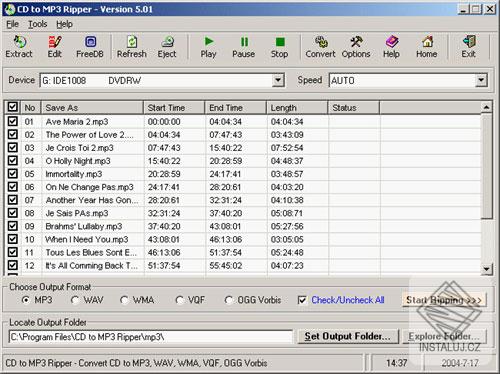The image size is (500, 374).
Task: Uncheck track 06 On Ne Change Pas
Action: 13,187
